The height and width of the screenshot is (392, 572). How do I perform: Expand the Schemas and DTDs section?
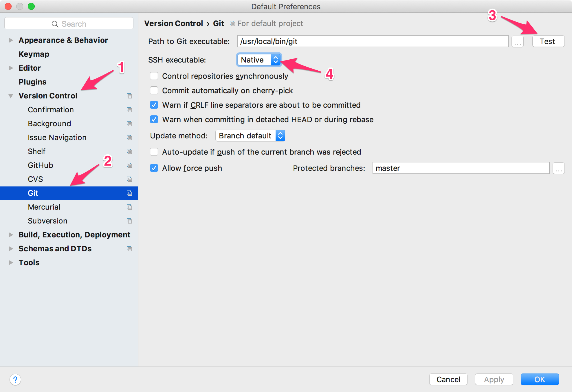click(x=11, y=249)
